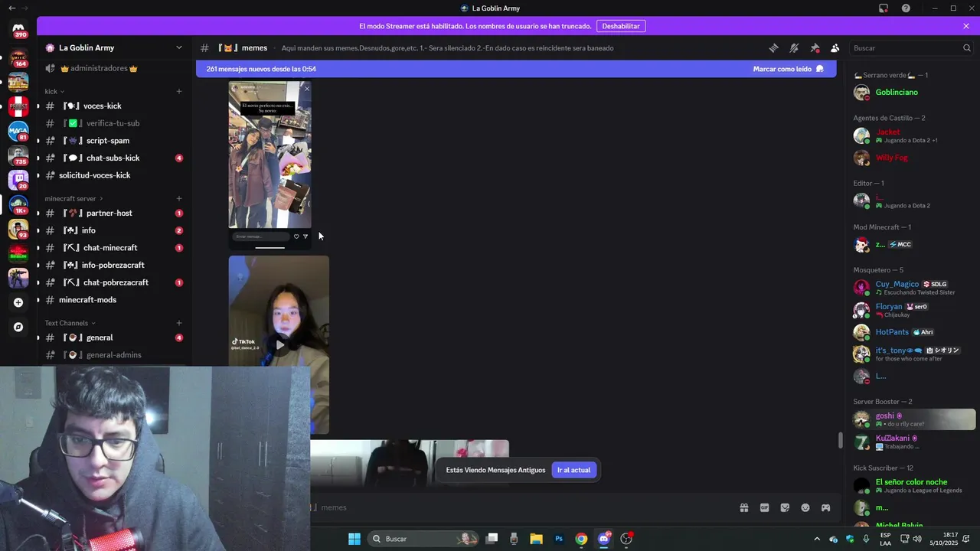This screenshot has height=551, width=980.
Task: Open the discover servers compass icon
Action: [18, 327]
